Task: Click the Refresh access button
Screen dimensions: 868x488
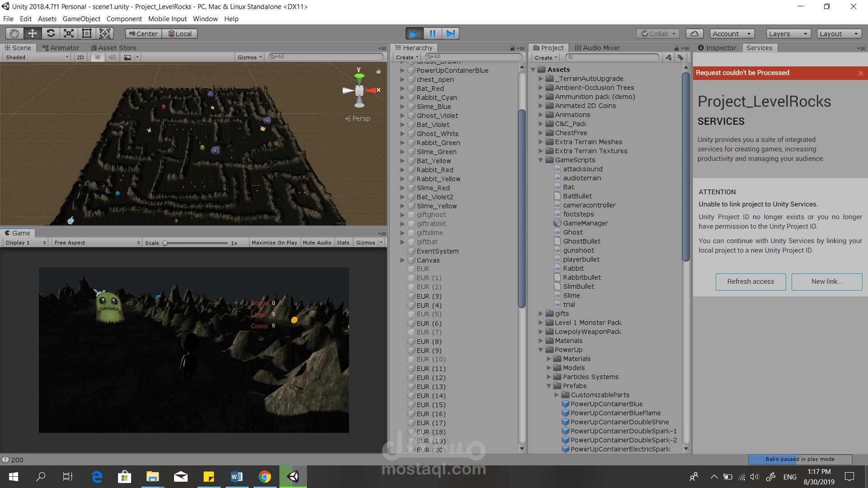Action: 750,282
